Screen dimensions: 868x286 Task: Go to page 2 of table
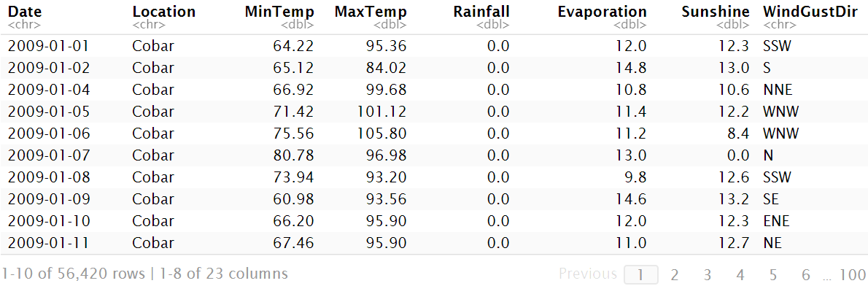[674, 274]
